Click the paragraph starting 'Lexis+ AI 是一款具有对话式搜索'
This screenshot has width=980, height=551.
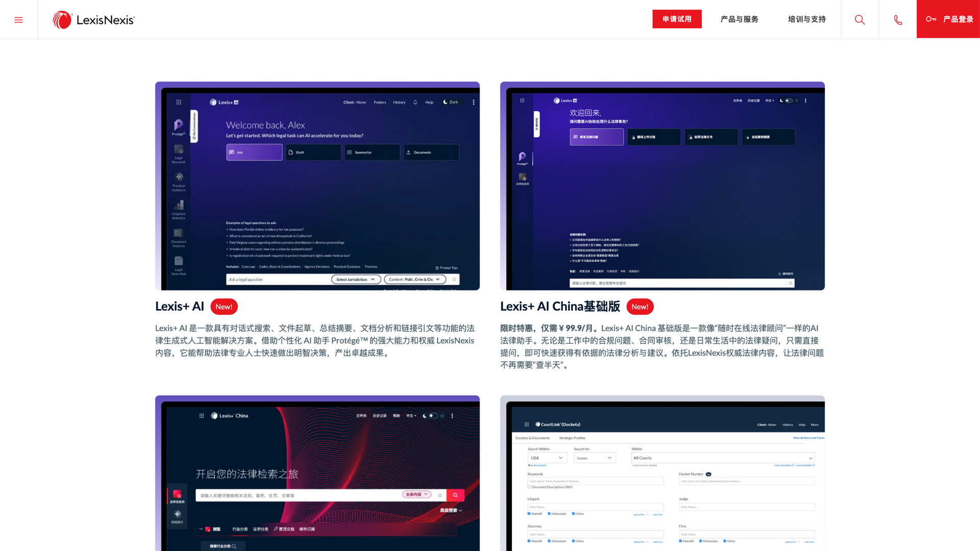coord(315,340)
